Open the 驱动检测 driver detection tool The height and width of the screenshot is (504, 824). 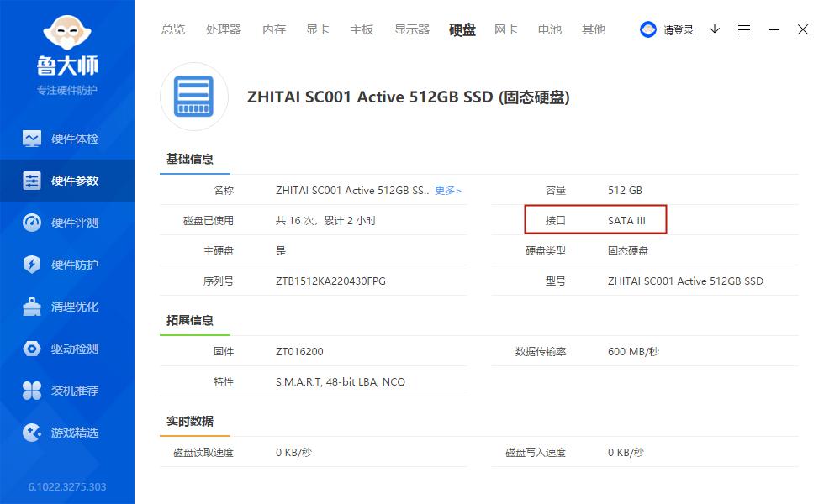tap(67, 348)
